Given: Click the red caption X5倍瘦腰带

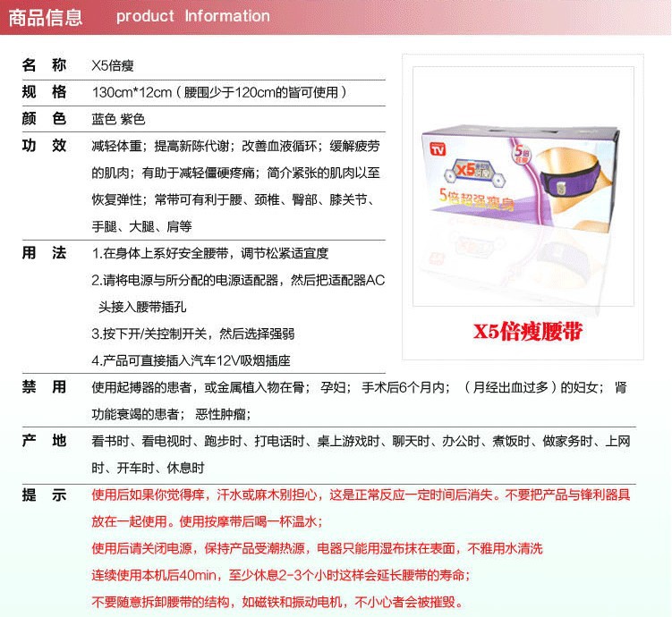Looking at the screenshot, I should tap(528, 332).
